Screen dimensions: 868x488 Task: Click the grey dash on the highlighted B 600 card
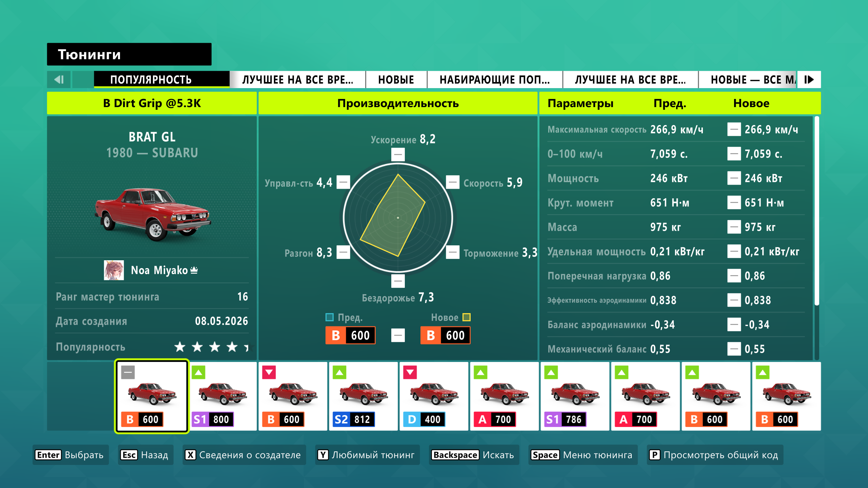pyautogui.click(x=128, y=372)
